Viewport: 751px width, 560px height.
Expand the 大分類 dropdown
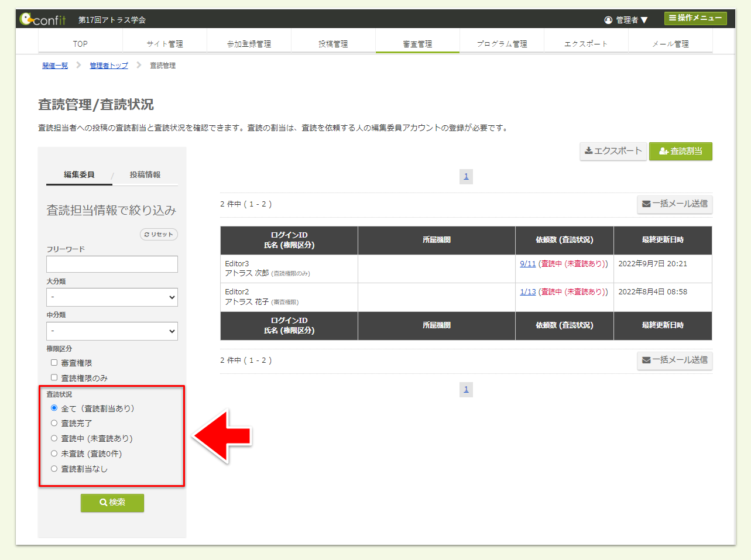112,297
